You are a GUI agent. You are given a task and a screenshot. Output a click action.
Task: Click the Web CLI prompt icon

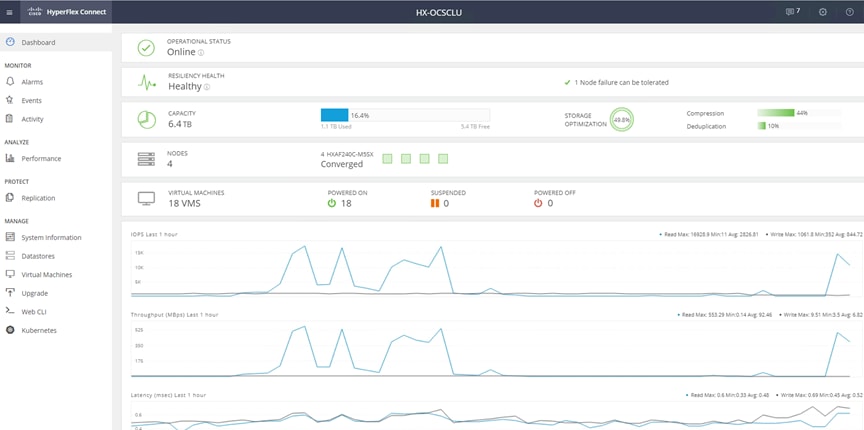pyautogui.click(x=10, y=311)
